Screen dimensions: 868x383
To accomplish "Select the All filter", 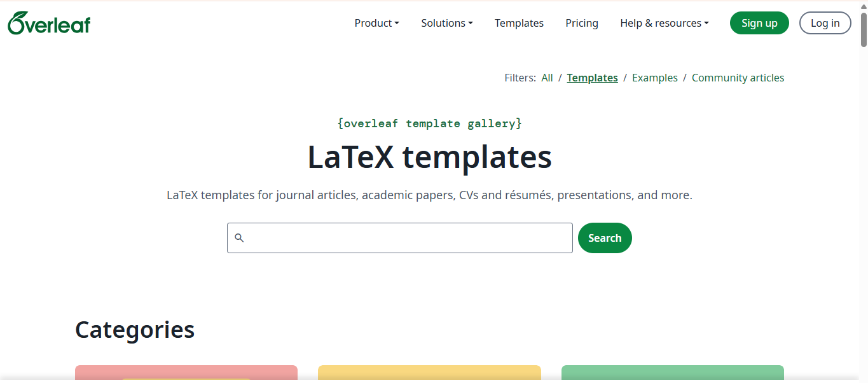I will (547, 78).
